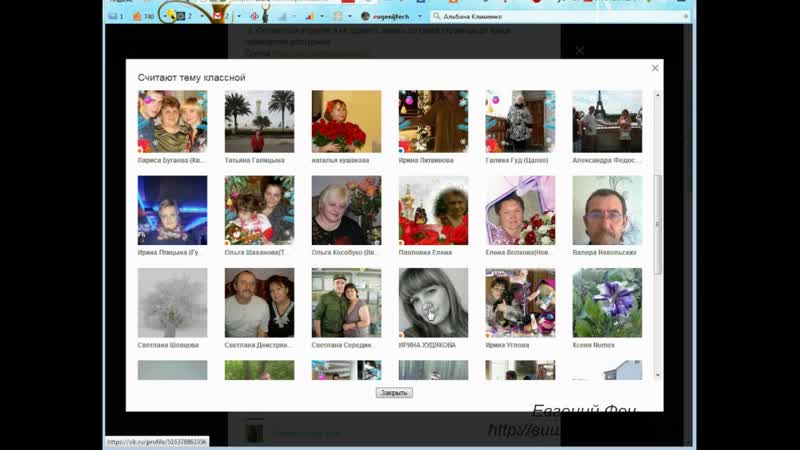Click the search field containing Альбина Клименко
Screen dimensions: 800x450
coord(560,16)
